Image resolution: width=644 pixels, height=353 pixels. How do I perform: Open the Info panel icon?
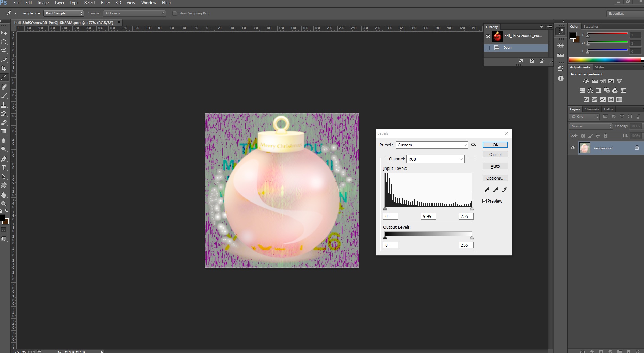pos(561,78)
